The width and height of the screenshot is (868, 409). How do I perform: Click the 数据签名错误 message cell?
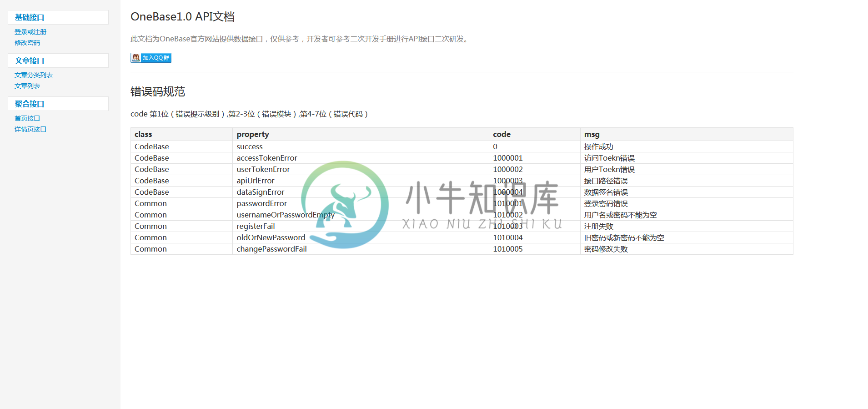(687, 192)
